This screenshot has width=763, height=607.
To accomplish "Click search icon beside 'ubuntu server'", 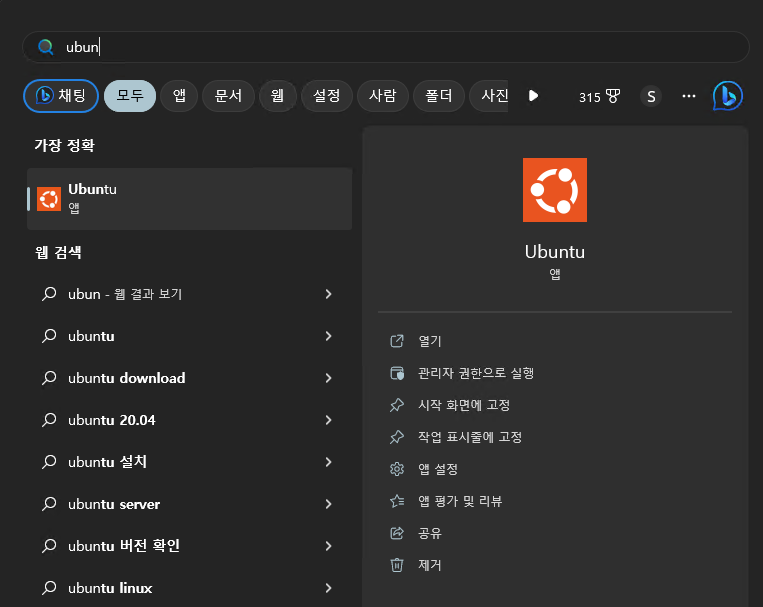I will tap(49, 504).
